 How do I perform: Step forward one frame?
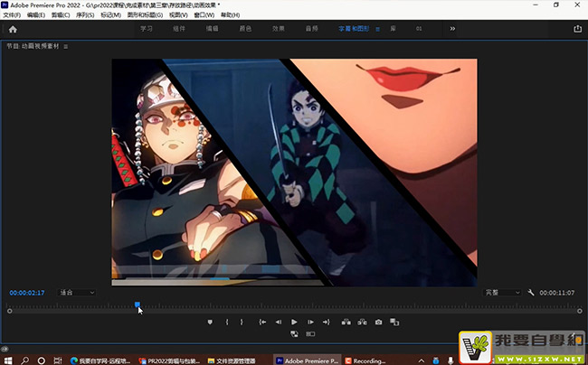tap(310, 322)
